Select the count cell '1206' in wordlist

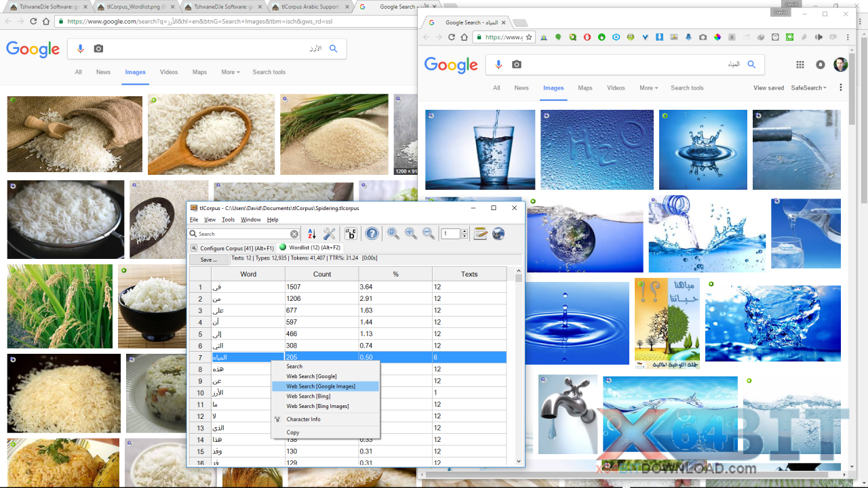pyautogui.click(x=322, y=298)
